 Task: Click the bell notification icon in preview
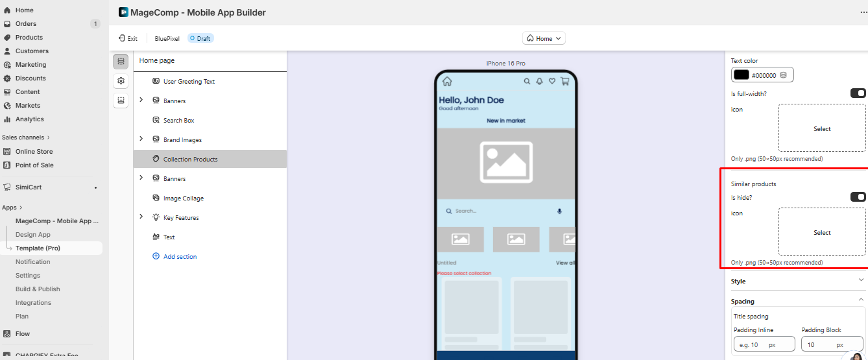coord(539,82)
